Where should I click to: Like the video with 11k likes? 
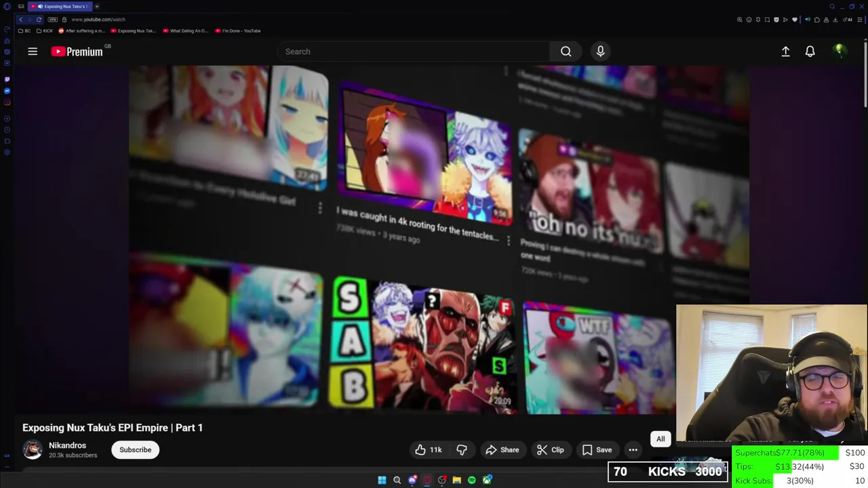point(429,449)
